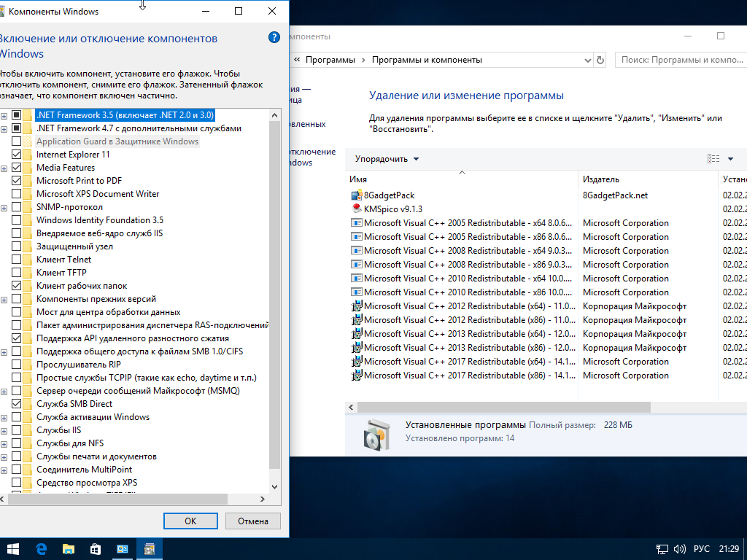747x560 pixels.
Task: Uncheck Internet Explorer 11 checkbox
Action: pos(16,155)
